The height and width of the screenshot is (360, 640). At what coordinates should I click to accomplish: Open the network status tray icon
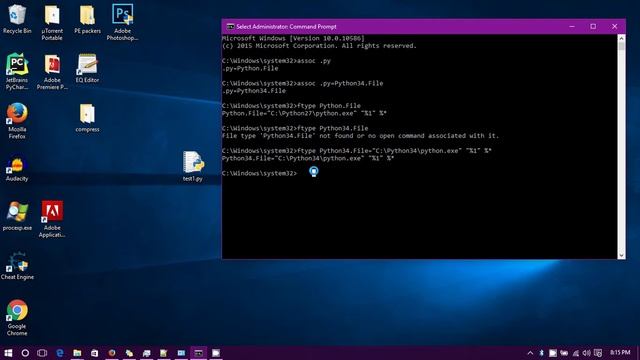point(576,353)
